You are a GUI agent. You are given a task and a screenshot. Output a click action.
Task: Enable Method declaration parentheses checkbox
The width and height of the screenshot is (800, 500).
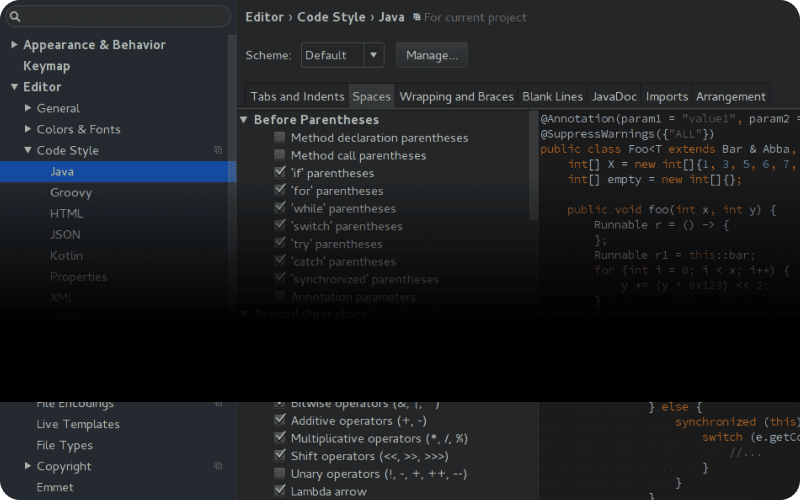(x=280, y=138)
